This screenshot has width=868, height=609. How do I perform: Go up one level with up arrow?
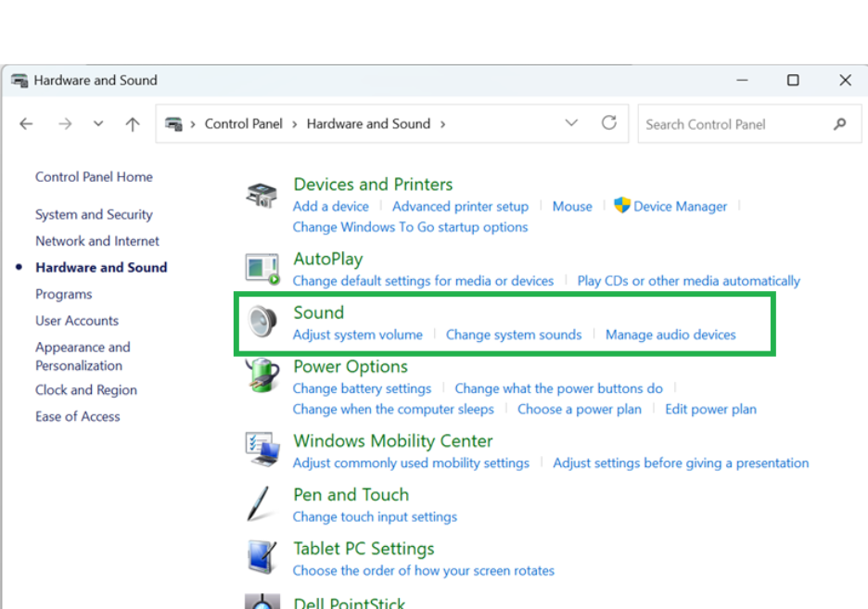tap(133, 124)
